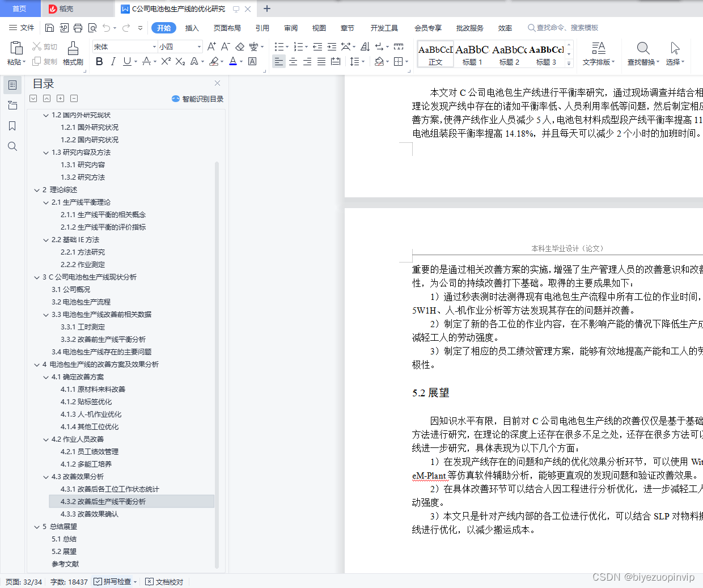Click the bulleted list icon
The height and width of the screenshot is (588, 703).
coord(279,46)
